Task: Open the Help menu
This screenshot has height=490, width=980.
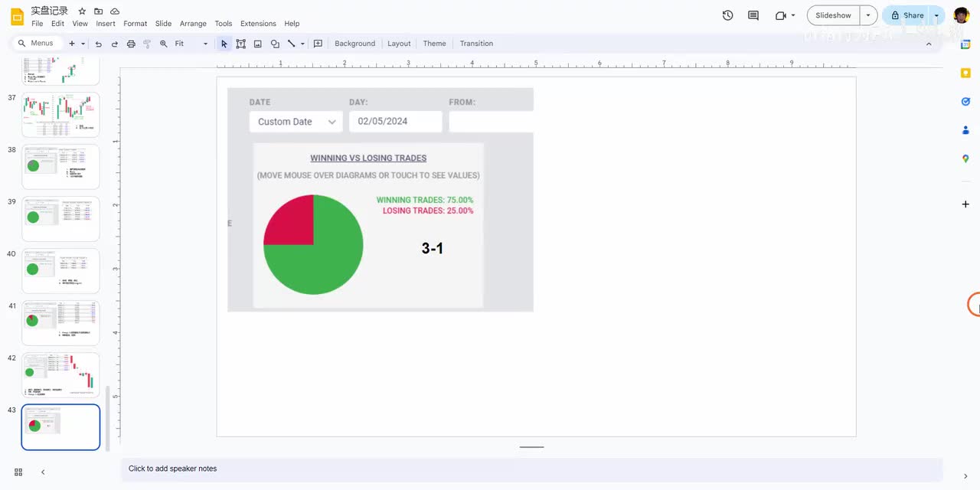Action: click(x=292, y=24)
